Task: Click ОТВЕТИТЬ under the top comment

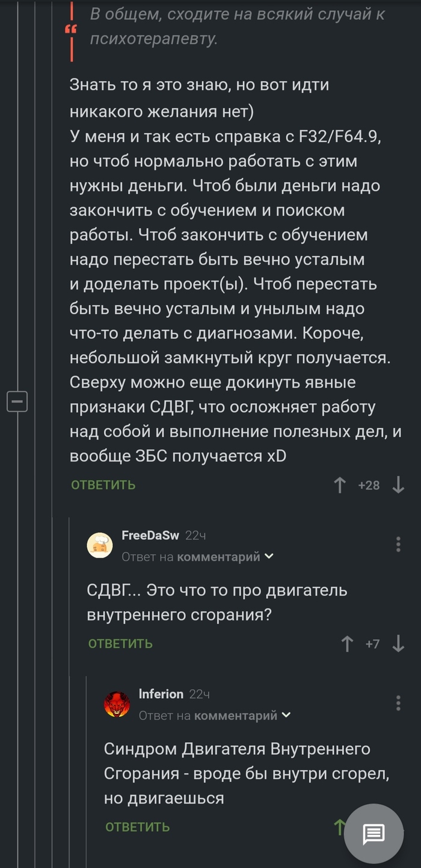Action: tap(102, 484)
